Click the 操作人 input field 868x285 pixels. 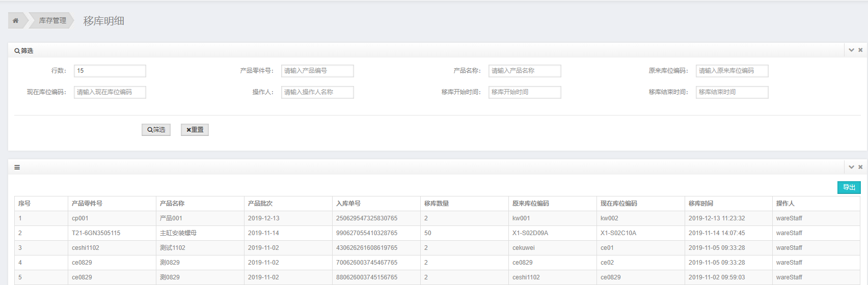(317, 92)
